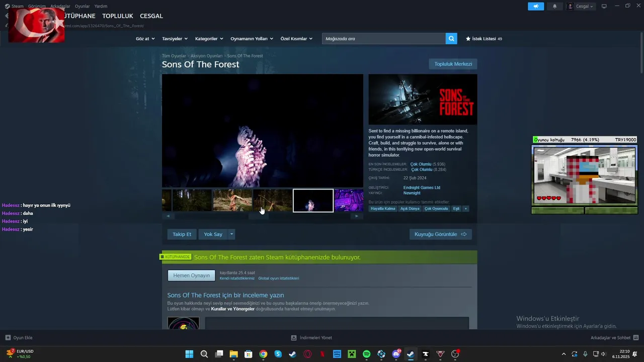Open the Yardım menu

[101, 6]
